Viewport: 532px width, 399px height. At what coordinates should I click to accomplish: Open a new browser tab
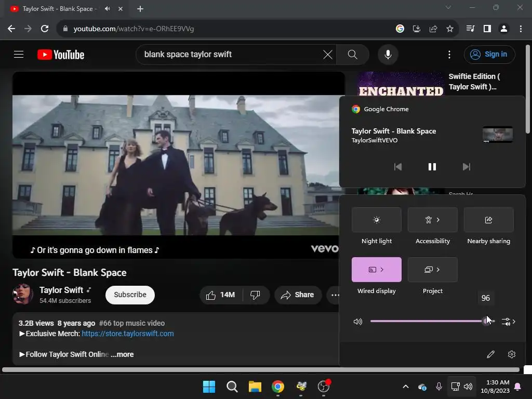[x=140, y=9]
